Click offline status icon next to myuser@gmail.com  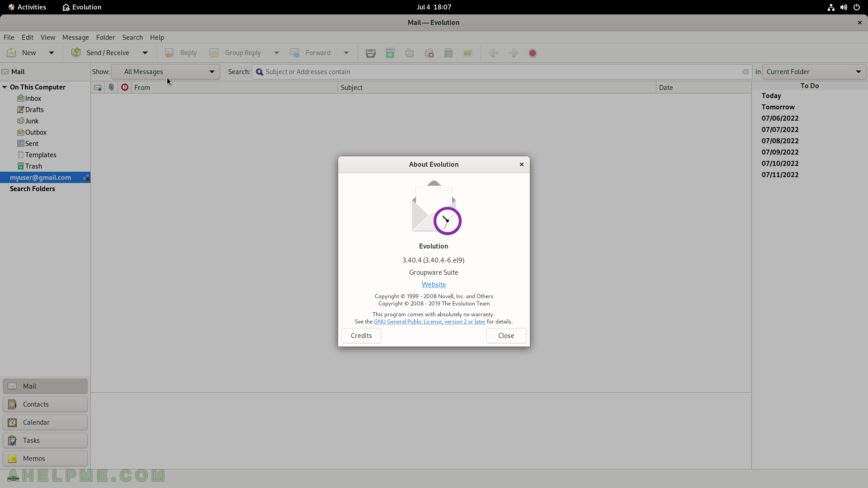click(x=86, y=178)
